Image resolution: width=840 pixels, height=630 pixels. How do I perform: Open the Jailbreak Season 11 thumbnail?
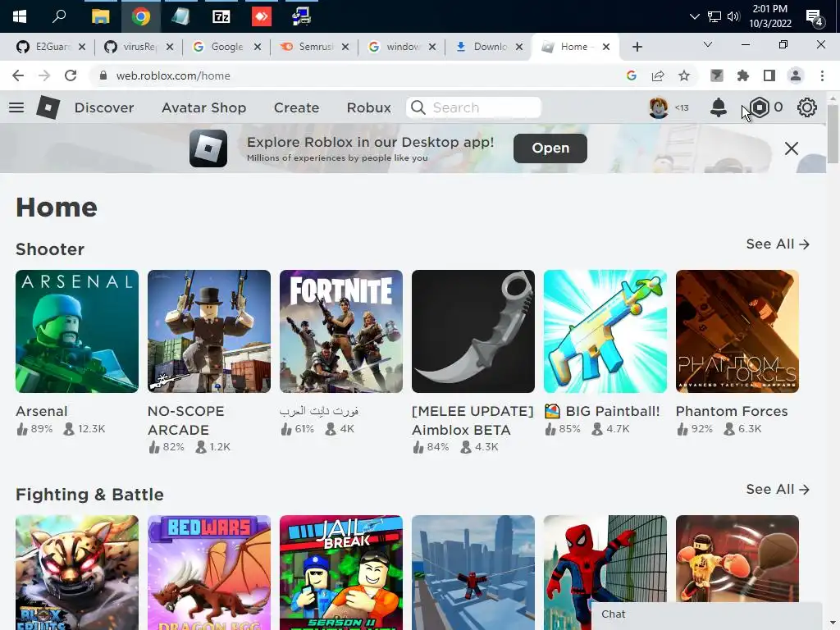(340, 573)
